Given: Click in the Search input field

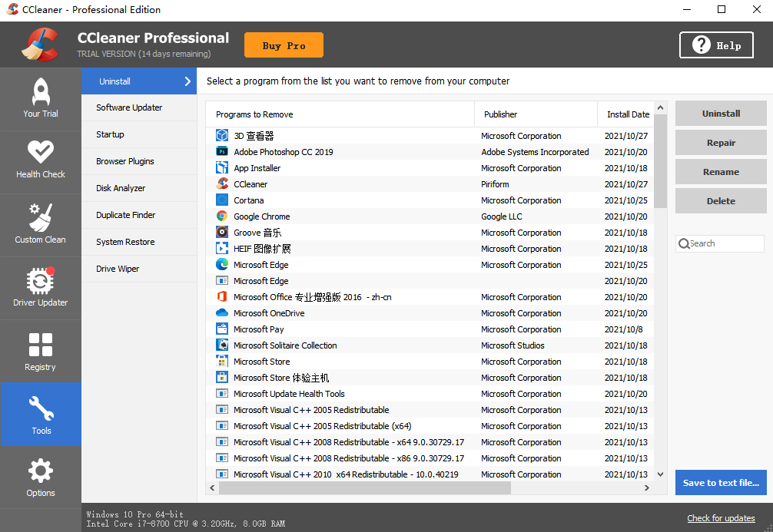Looking at the screenshot, I should pos(724,243).
